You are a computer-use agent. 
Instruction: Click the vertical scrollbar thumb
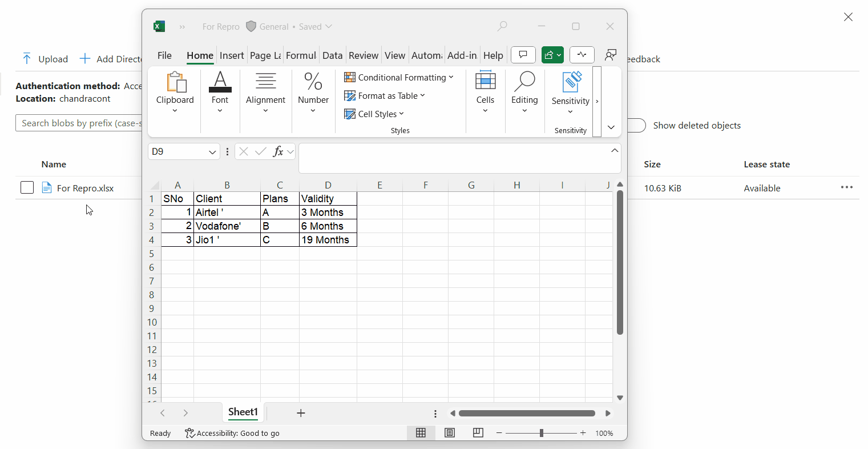(x=620, y=262)
